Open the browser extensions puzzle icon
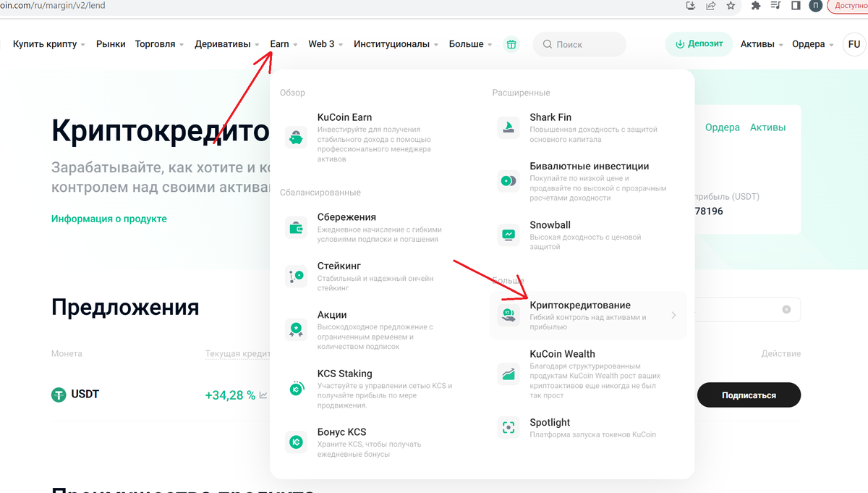 tap(756, 6)
